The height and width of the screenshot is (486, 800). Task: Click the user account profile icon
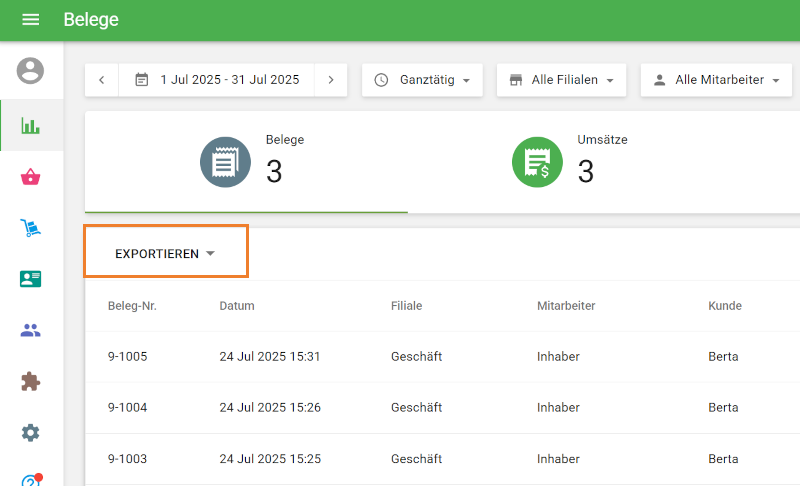(x=31, y=71)
